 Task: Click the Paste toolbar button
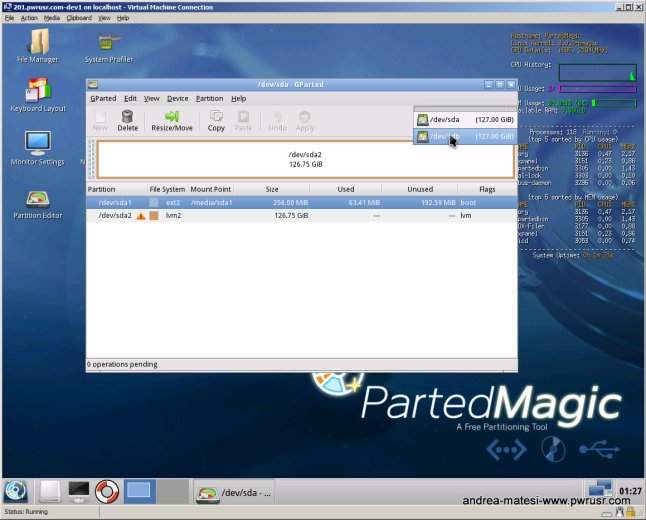[x=243, y=121]
